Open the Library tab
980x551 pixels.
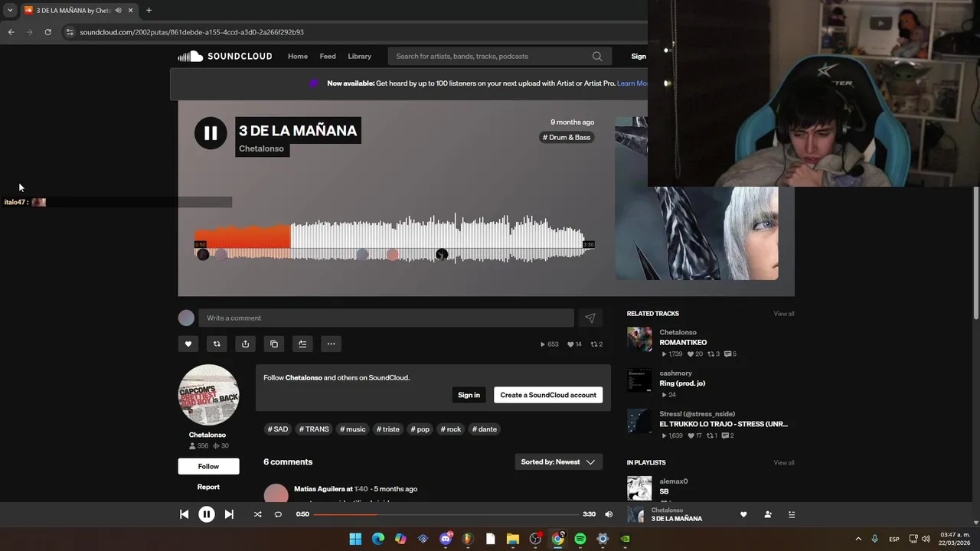point(359,56)
